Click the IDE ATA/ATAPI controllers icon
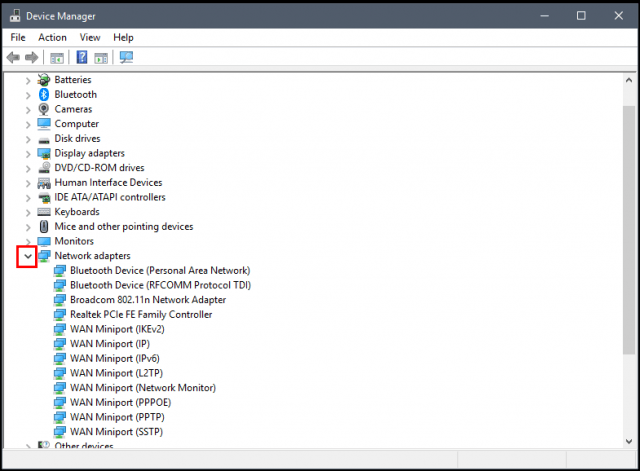The image size is (640, 471). (x=44, y=198)
